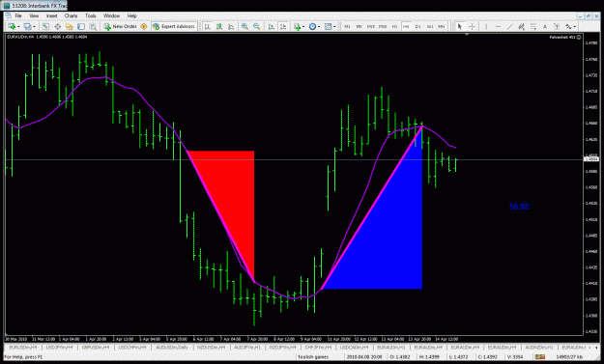Viewport: 604px width, 364px height.
Task: Switch to the M15 timeframe
Action: pos(370,26)
